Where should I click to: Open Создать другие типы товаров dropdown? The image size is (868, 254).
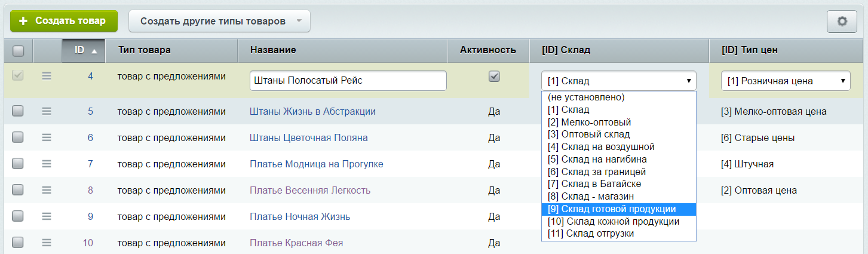pyautogui.click(x=219, y=22)
